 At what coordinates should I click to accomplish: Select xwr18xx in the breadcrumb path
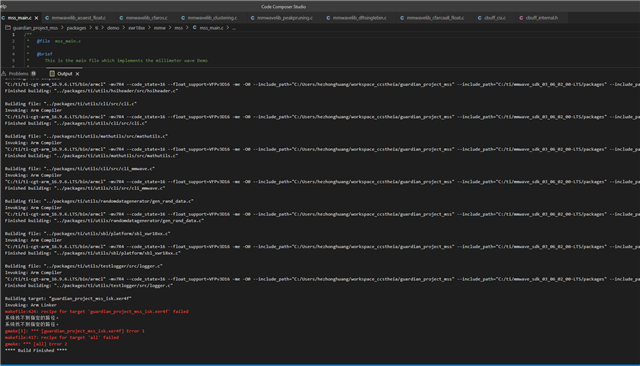(136, 28)
